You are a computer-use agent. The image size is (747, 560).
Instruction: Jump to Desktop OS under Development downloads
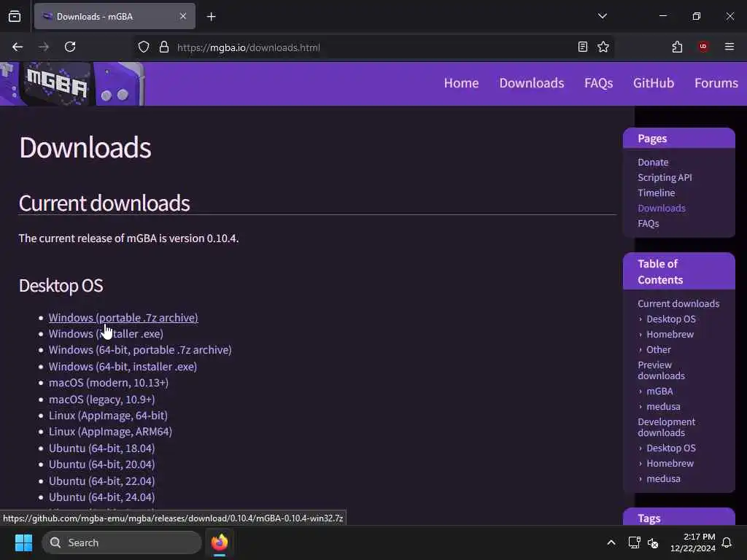coord(671,448)
